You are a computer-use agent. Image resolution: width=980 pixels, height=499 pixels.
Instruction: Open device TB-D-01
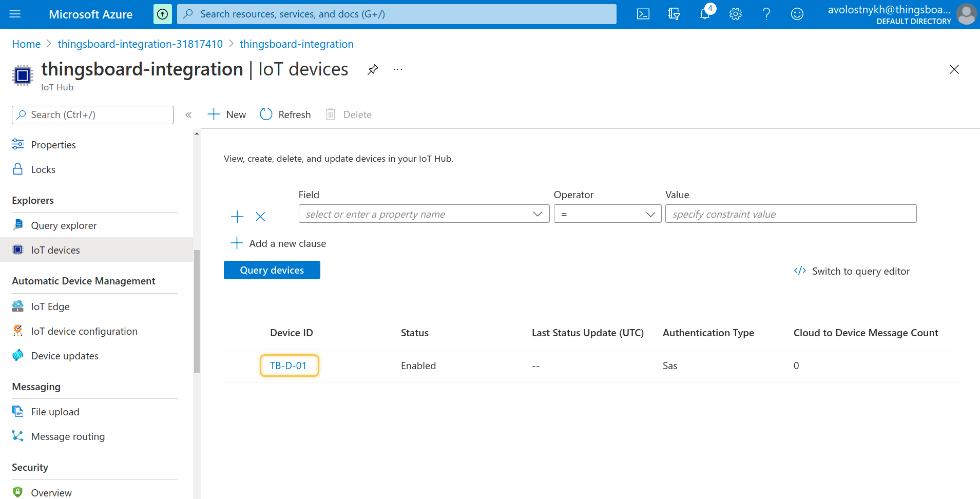point(289,366)
